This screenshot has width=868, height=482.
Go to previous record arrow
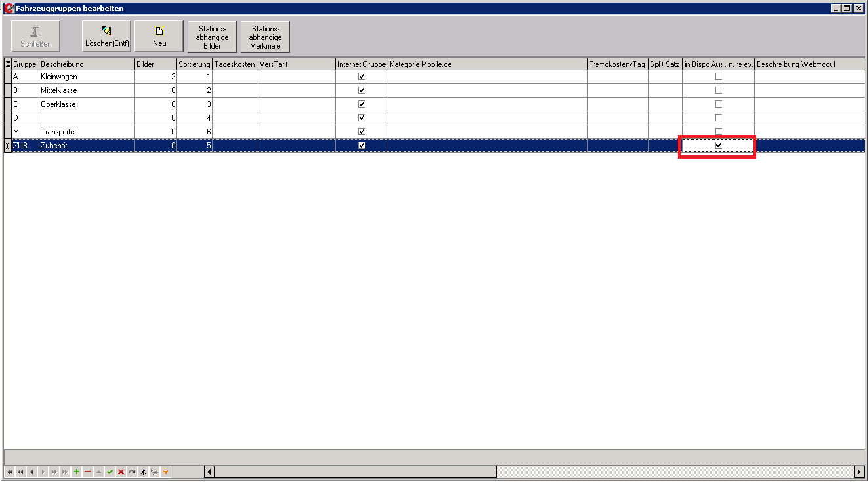click(31, 472)
